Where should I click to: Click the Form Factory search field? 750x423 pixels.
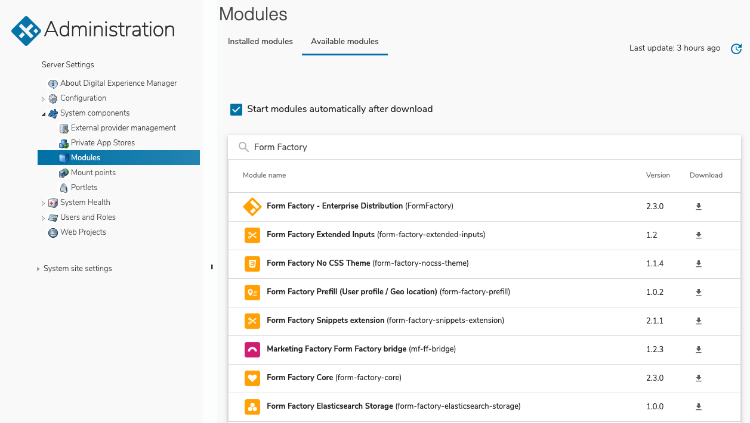pyautogui.click(x=485, y=147)
